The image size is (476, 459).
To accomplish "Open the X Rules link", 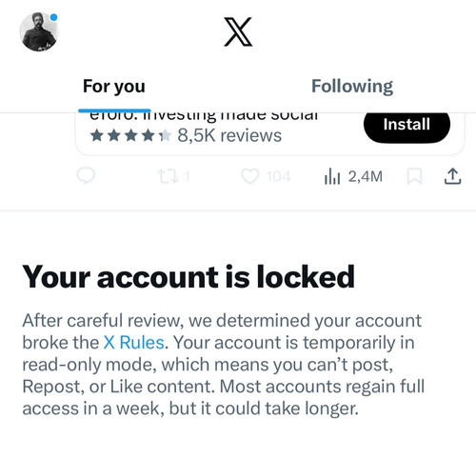I will click(x=133, y=343).
